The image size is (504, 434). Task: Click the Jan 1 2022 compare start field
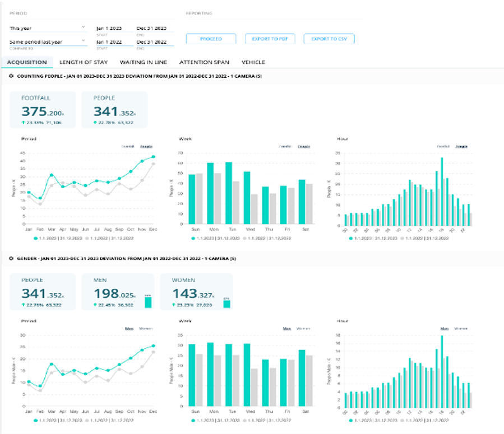[x=114, y=42]
